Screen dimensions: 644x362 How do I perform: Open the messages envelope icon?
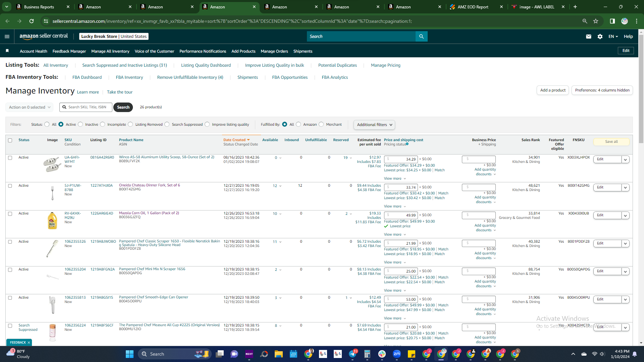tap(589, 37)
